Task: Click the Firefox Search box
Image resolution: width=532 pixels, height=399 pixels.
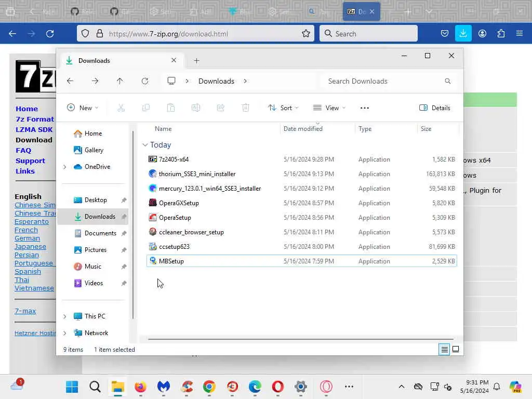Action: pyautogui.click(x=368, y=34)
